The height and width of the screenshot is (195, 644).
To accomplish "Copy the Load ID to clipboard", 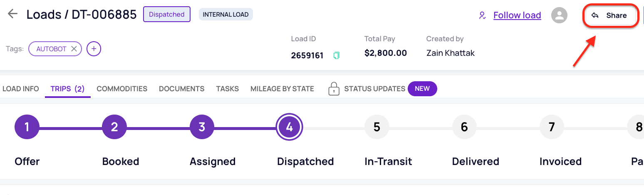I will coord(337,55).
